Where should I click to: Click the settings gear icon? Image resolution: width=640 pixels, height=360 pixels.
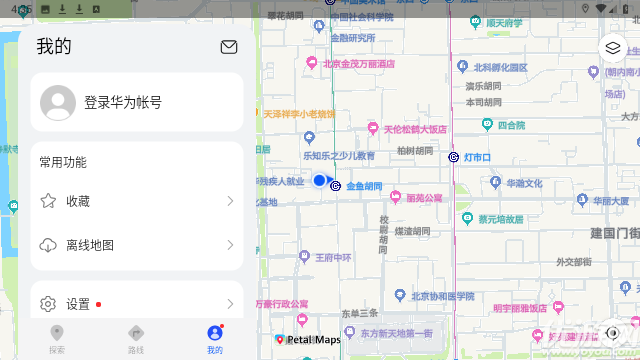pyautogui.click(x=48, y=304)
